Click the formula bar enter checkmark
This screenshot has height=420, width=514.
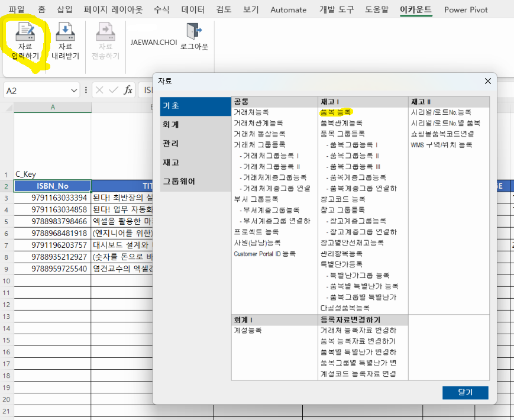click(x=114, y=90)
